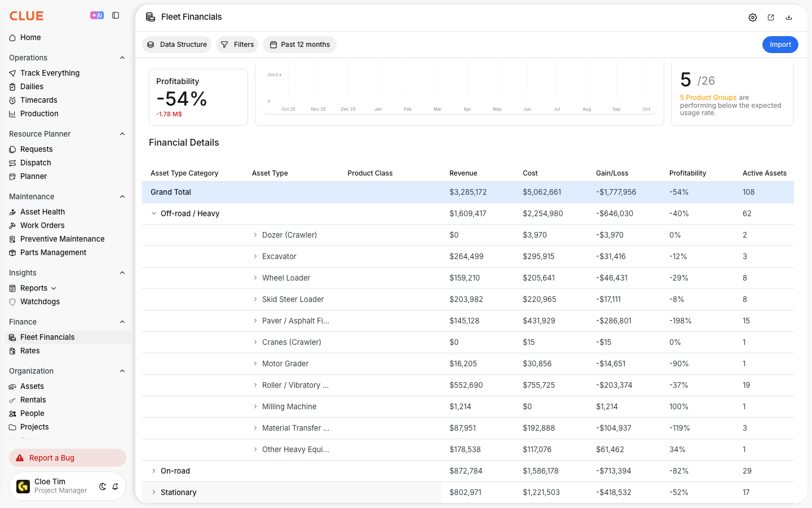Expand Material Transfer row

click(255, 428)
